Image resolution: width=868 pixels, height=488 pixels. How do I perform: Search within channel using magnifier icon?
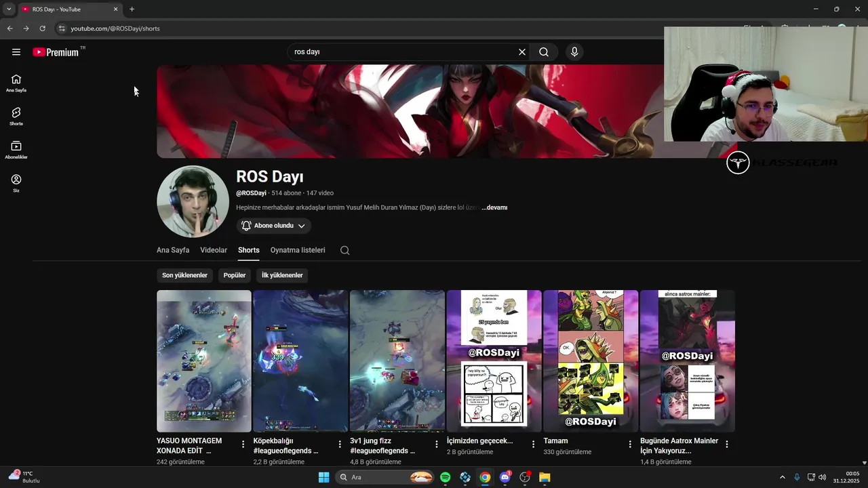pos(344,250)
